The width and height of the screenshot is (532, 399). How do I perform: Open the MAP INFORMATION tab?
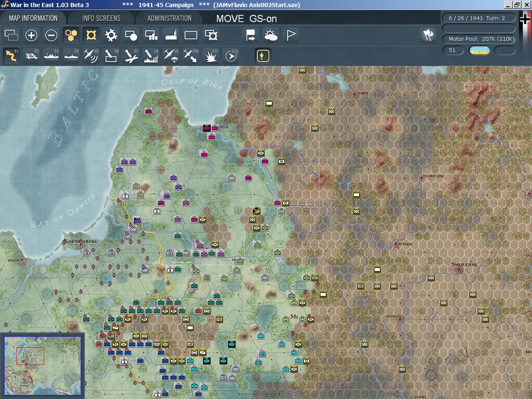click(x=33, y=18)
